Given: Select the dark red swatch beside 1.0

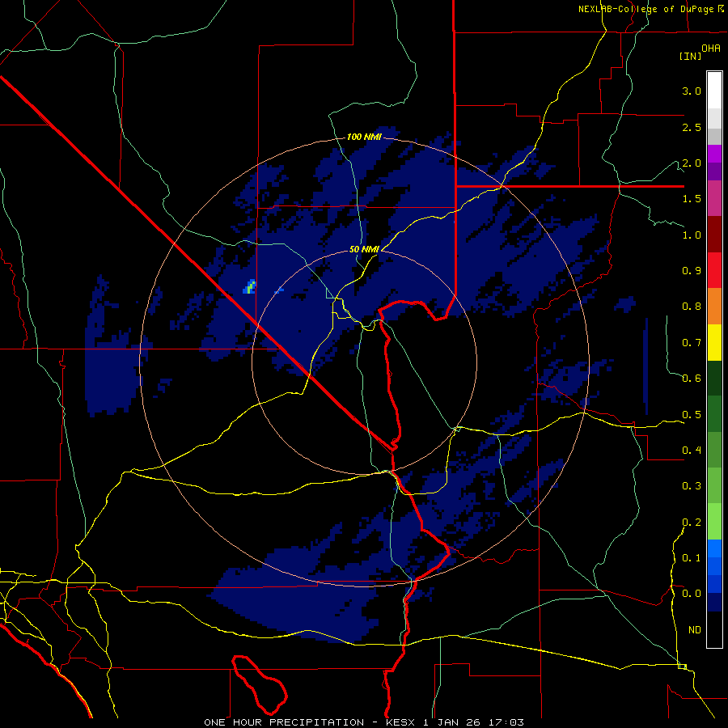Looking at the screenshot, I should tap(714, 235).
